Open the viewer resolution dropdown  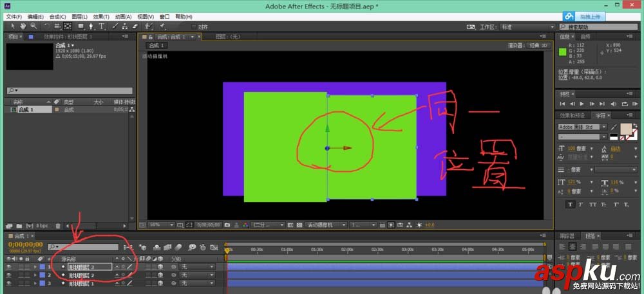point(268,225)
